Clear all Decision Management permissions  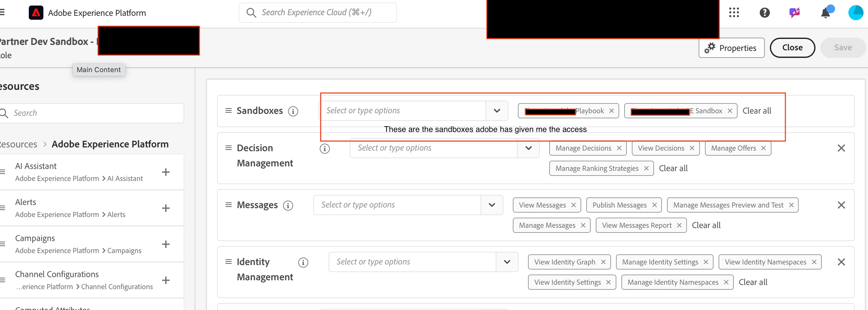click(673, 168)
